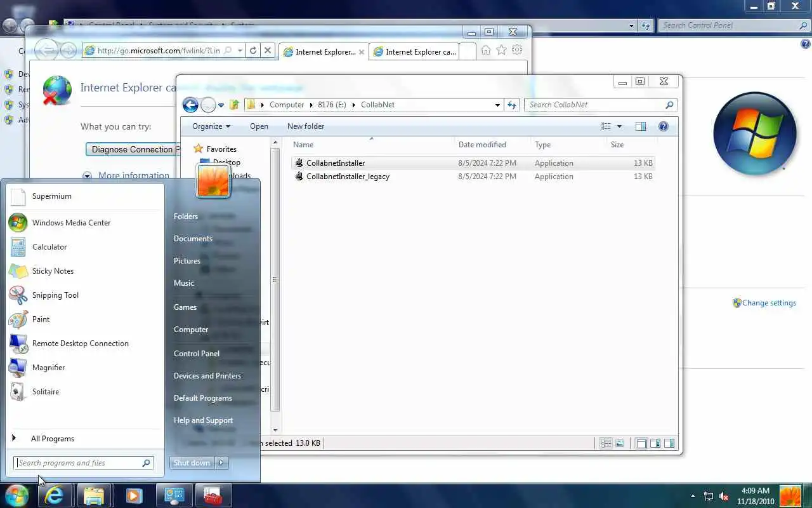Launch Magnifier from Start menu
Viewport: 812px width, 508px height.
pyautogui.click(x=85, y=368)
